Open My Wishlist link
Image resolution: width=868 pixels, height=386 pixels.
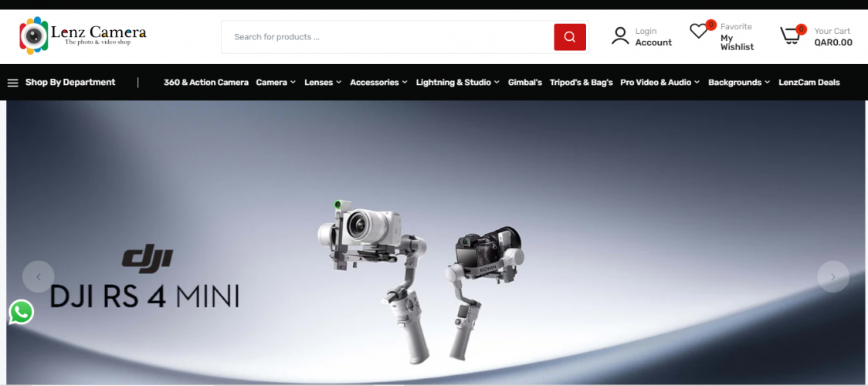click(737, 42)
